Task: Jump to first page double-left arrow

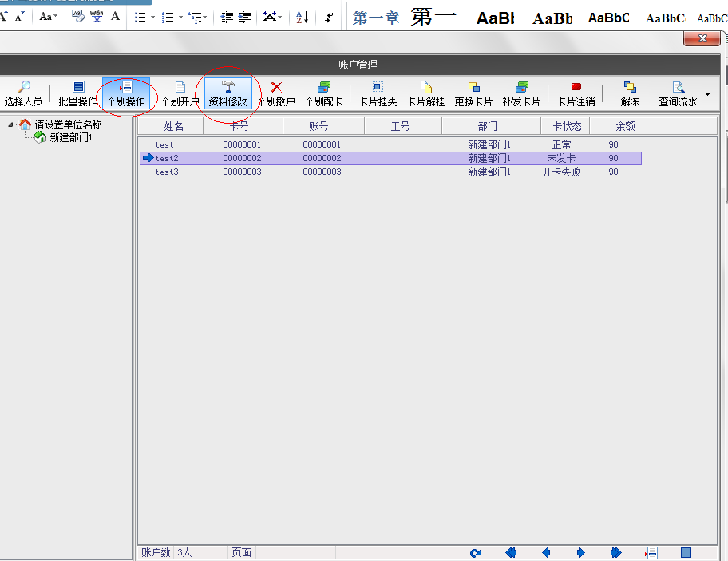Action: (511, 552)
